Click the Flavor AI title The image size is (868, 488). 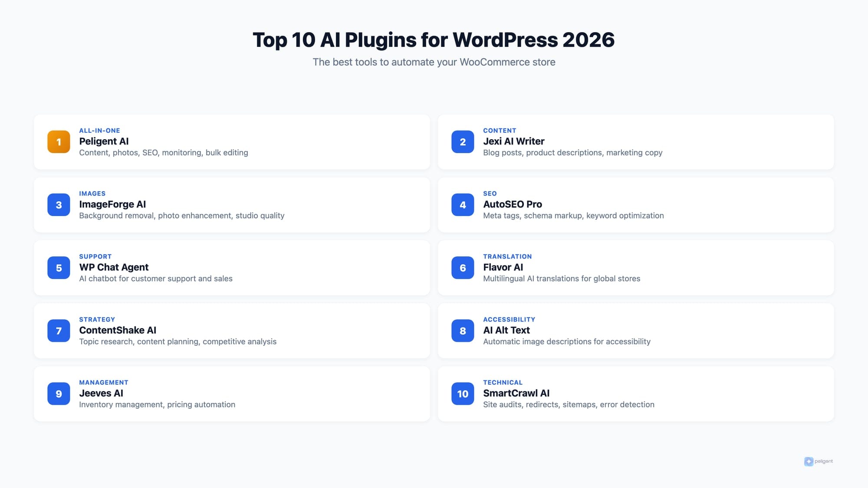coord(503,267)
